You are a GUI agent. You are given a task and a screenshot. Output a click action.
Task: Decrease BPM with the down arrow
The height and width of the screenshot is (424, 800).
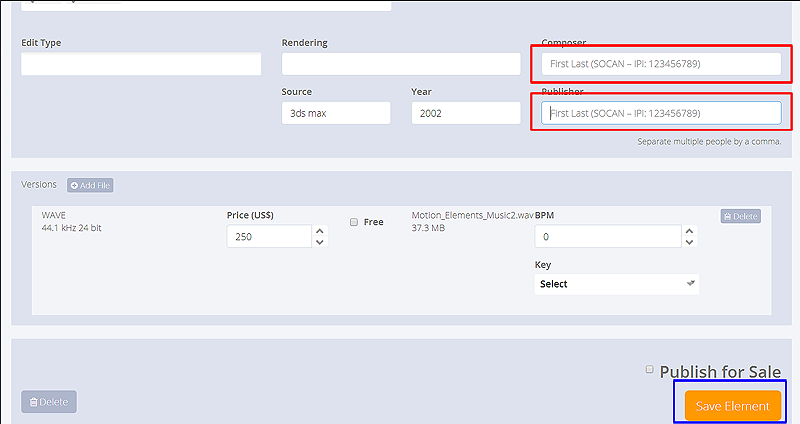(x=689, y=242)
